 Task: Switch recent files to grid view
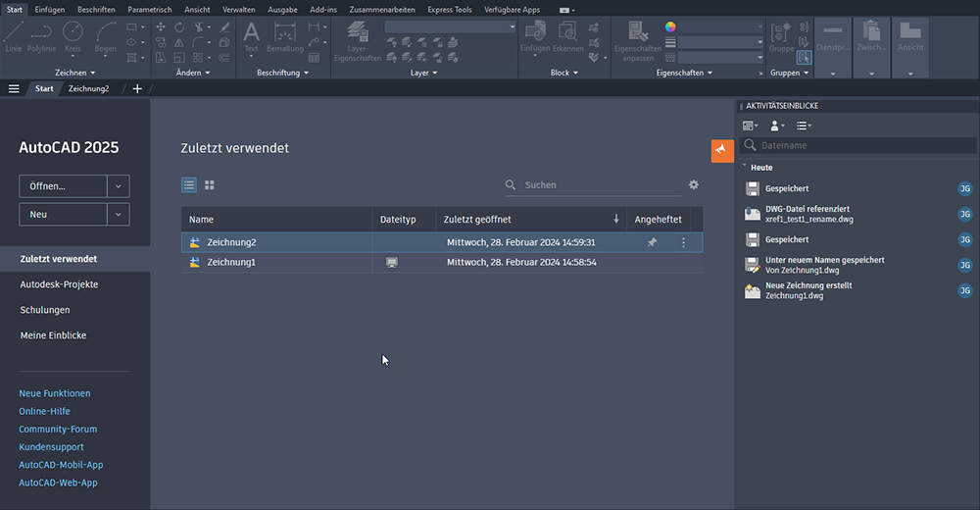[210, 185]
